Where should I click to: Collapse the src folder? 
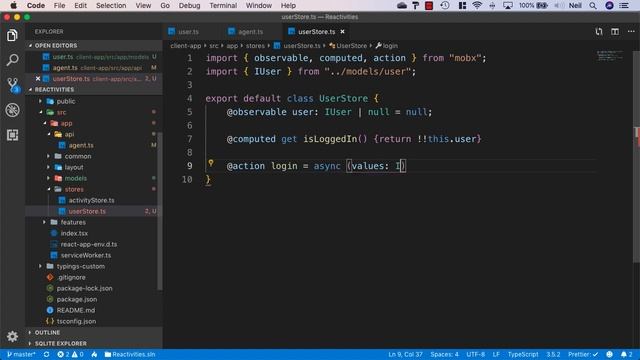[61, 112]
